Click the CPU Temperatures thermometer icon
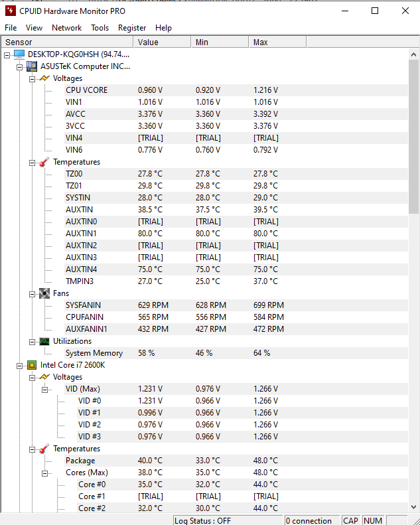 [44, 449]
